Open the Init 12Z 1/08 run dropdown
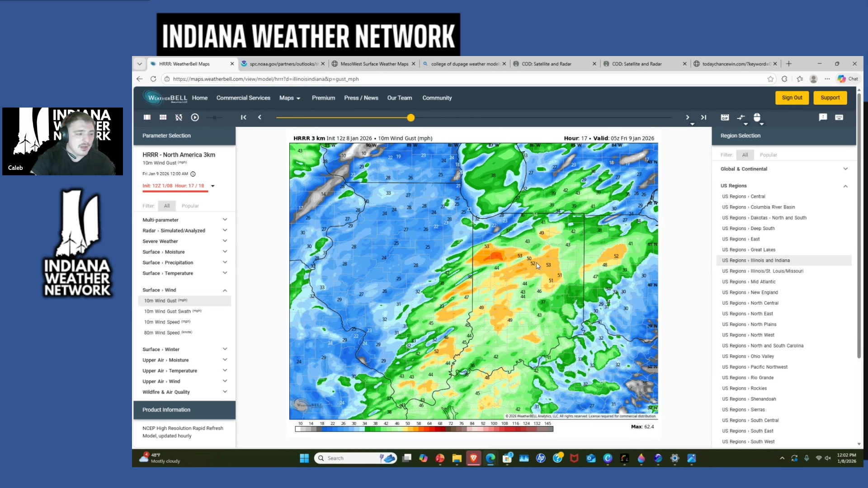 click(213, 186)
